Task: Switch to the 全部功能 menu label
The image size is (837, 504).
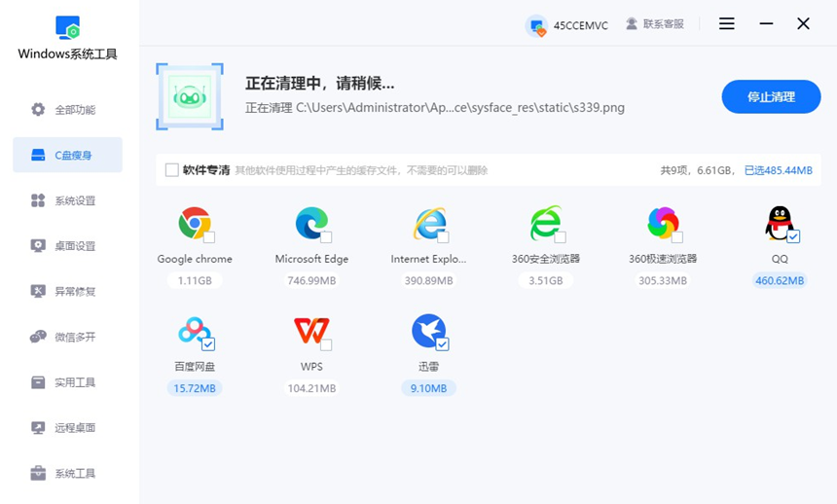Action: (75, 110)
